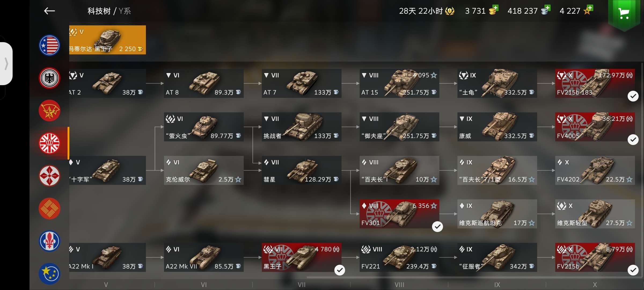
Task: Toggle checkmark on FV301 tank
Action: click(437, 227)
